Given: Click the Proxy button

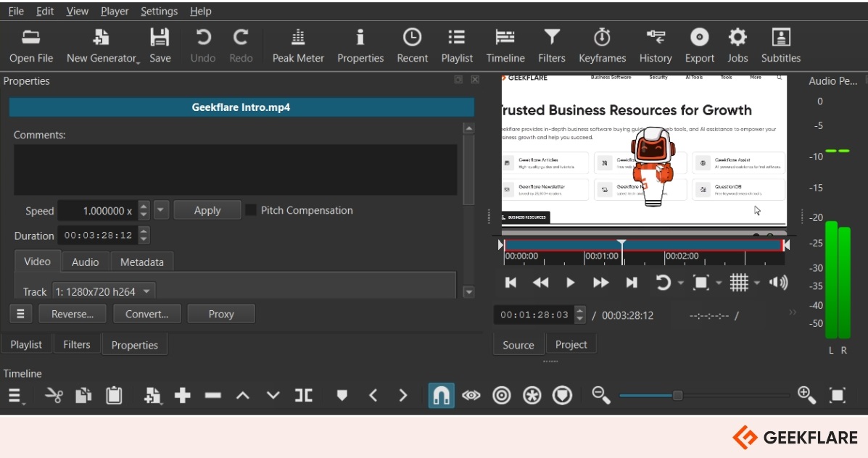Looking at the screenshot, I should tap(221, 315).
